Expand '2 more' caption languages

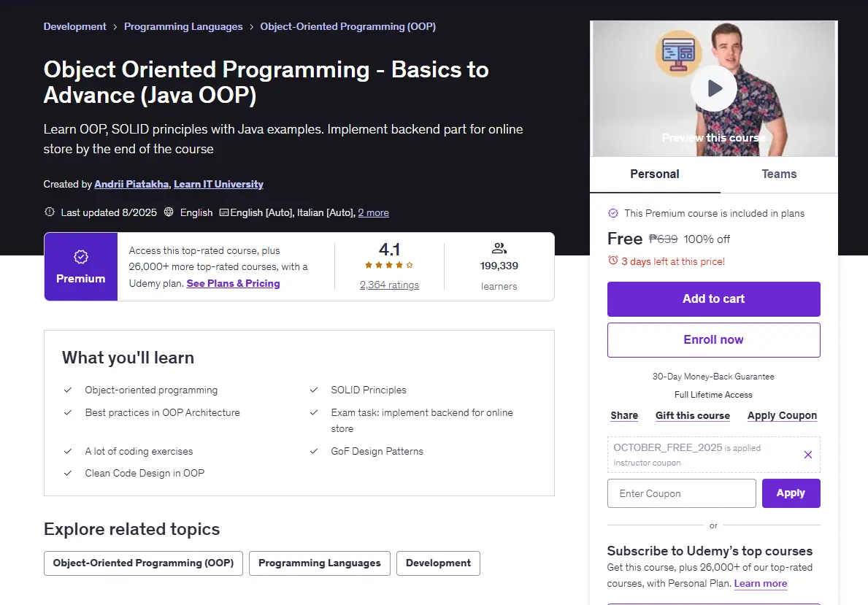click(x=373, y=212)
